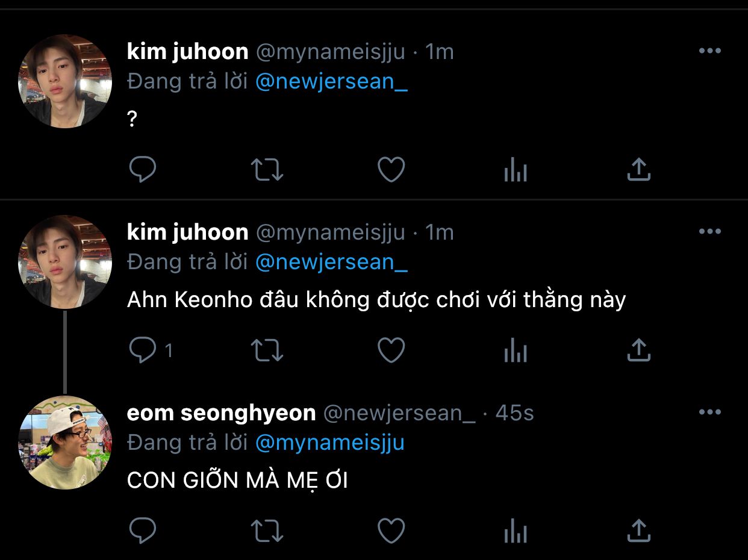Open @mynameisjju mention in eom seonghyeon's reply
Image resolution: width=748 pixels, height=560 pixels.
pyautogui.click(x=330, y=443)
